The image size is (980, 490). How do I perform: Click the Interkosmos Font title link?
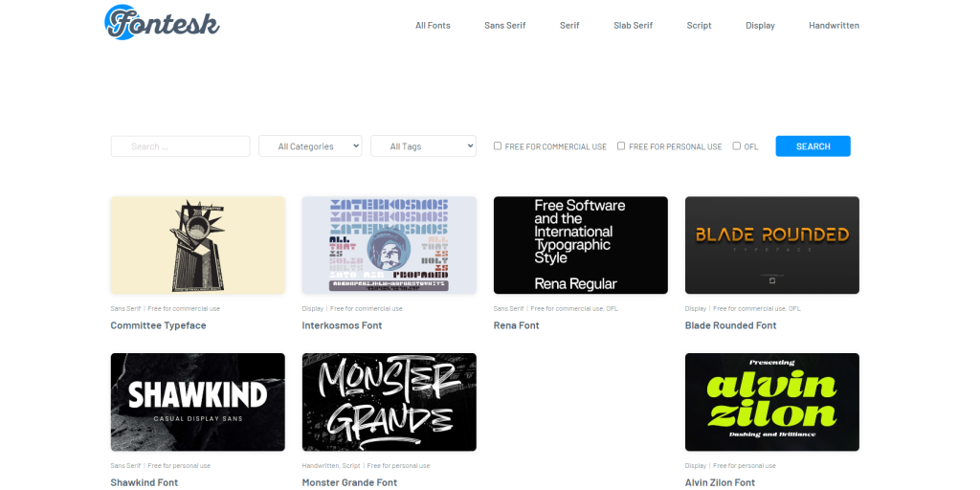342,325
